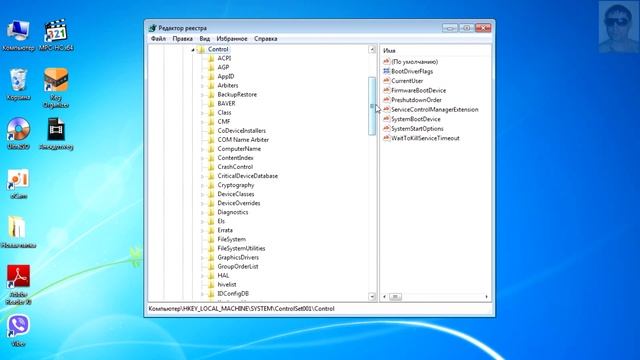Select the PreshutdownOrder value icon
The width and height of the screenshot is (640, 360).
click(387, 100)
